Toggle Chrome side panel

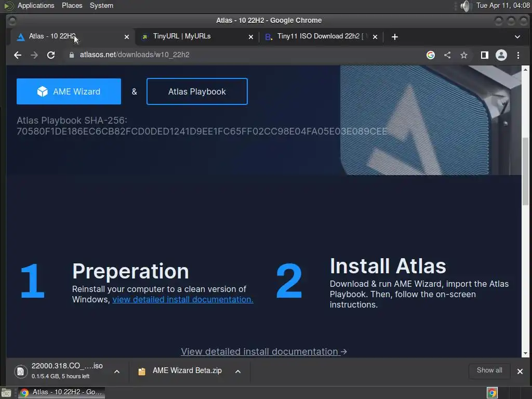485,55
